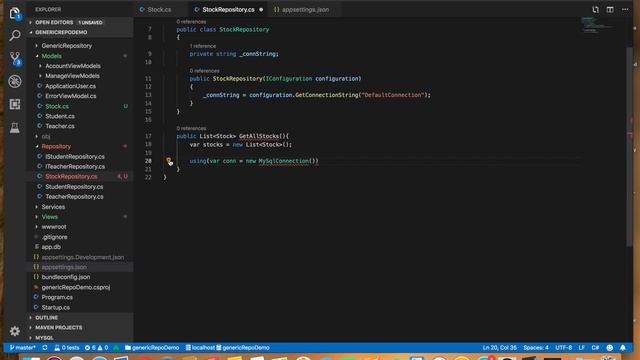Click the 0 tests status bar item
This screenshot has width=640, height=360.
coord(67,348)
